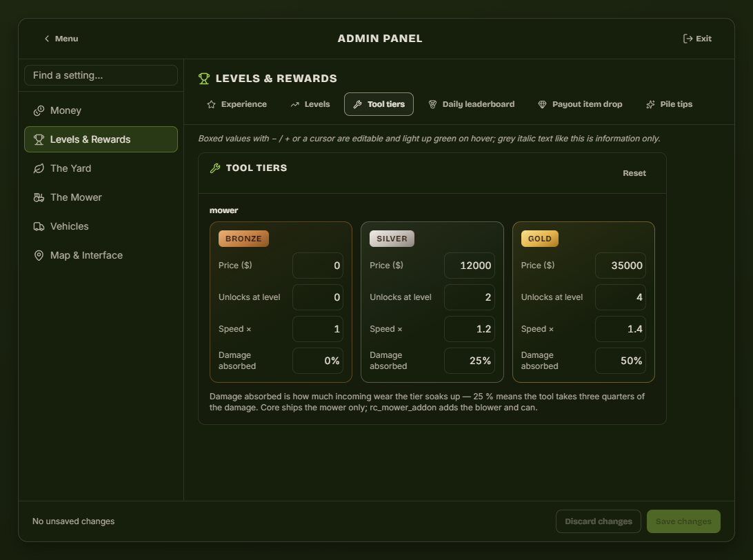Click the trend arrow icon on Levels tab

(x=295, y=104)
